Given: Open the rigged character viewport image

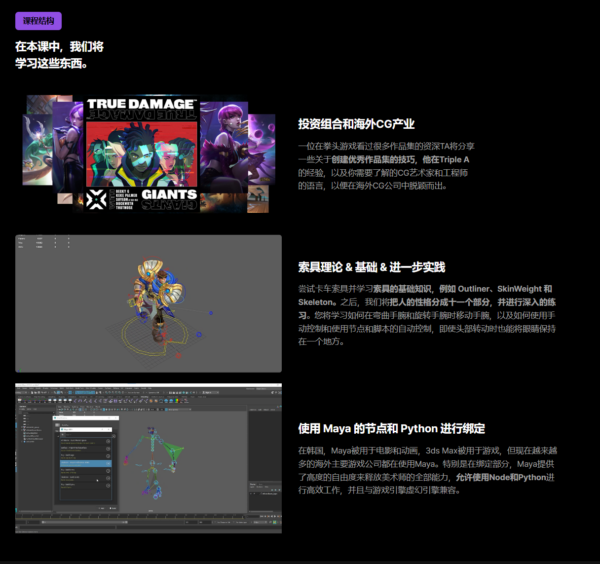Looking at the screenshot, I should click(148, 303).
